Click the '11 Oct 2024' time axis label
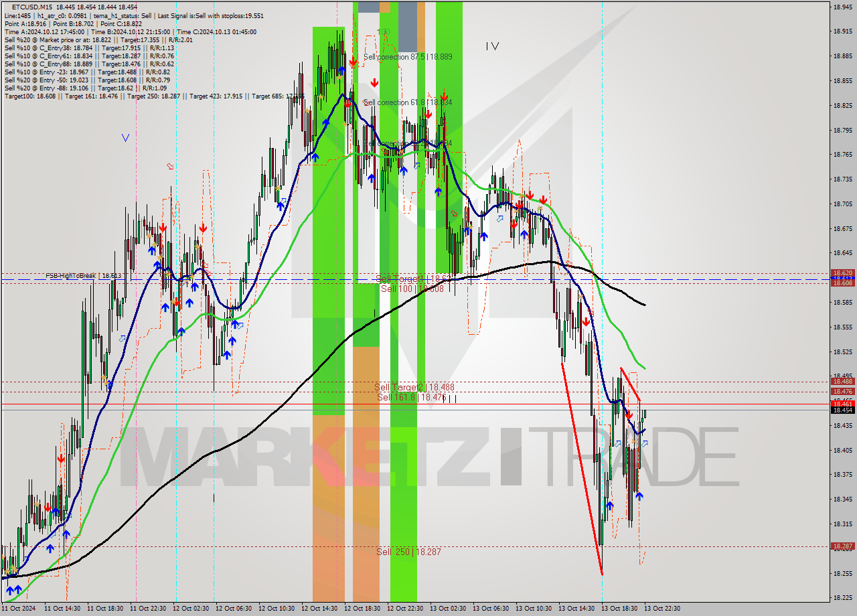Viewport: 857px width, 616px height. pyautogui.click(x=19, y=609)
